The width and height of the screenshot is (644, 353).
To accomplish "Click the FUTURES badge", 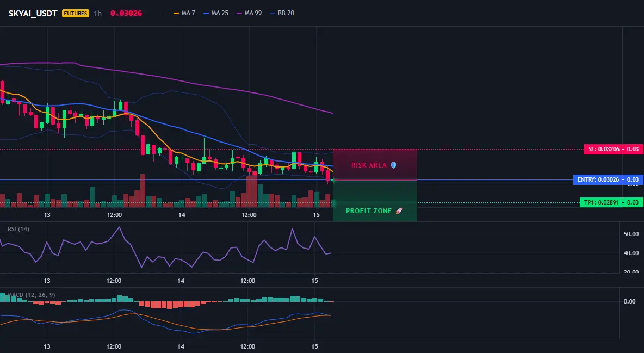I will (76, 13).
